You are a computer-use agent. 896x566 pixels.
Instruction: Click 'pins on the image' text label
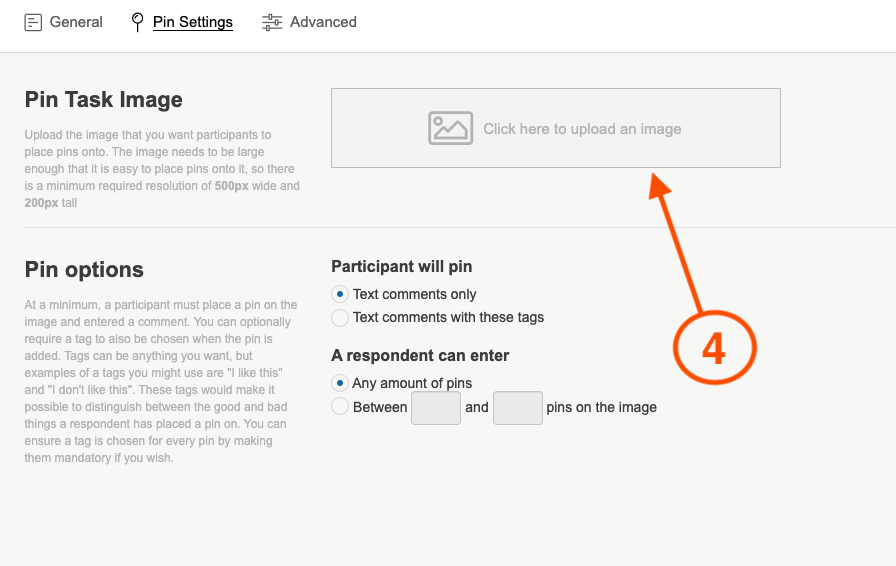(x=601, y=408)
